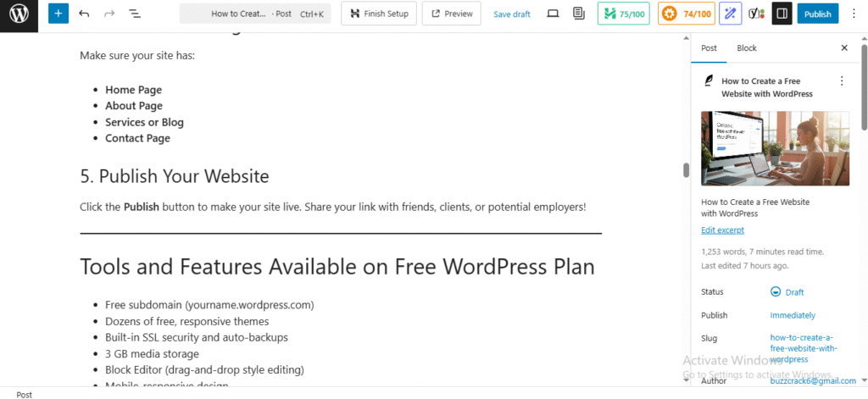Click the 'Home Page' list item
This screenshot has width=868, height=399.
point(133,90)
